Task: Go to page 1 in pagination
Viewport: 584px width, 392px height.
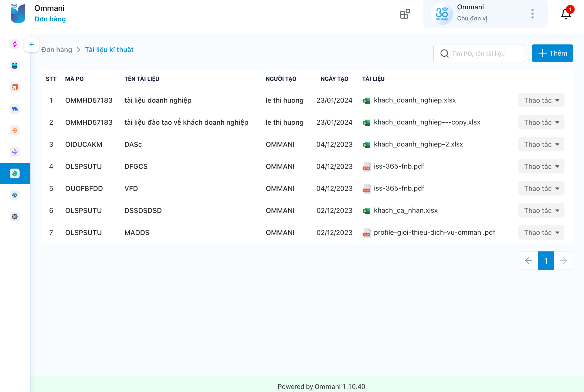Action: click(546, 261)
